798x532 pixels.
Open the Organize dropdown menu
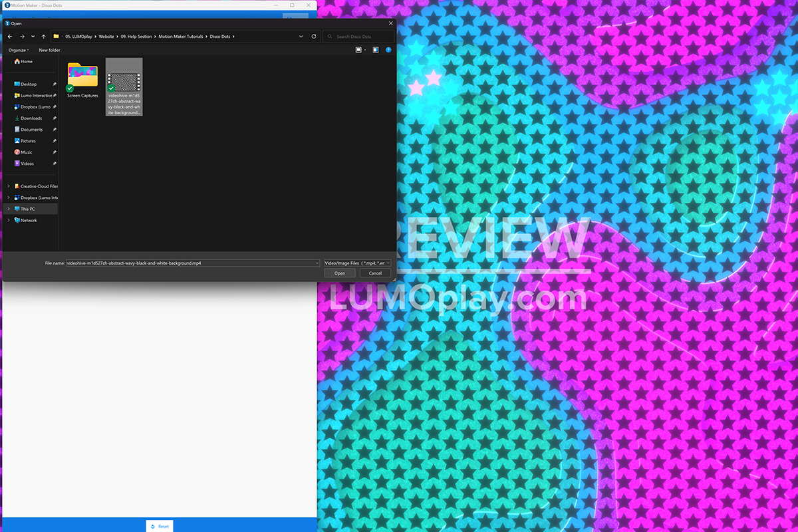[x=19, y=50]
